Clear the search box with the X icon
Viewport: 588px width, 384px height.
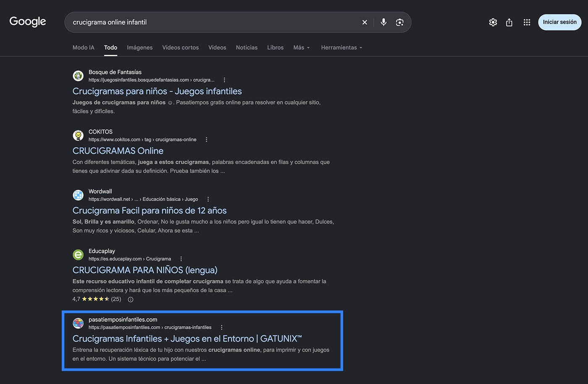click(365, 22)
